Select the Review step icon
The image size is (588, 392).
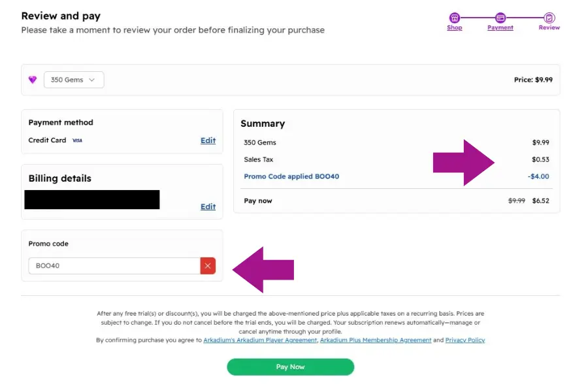tap(549, 17)
